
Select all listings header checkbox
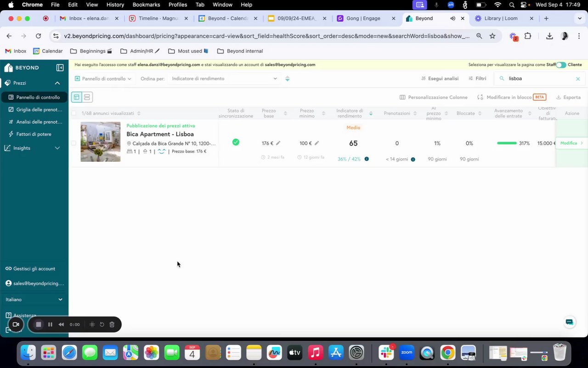73,113
